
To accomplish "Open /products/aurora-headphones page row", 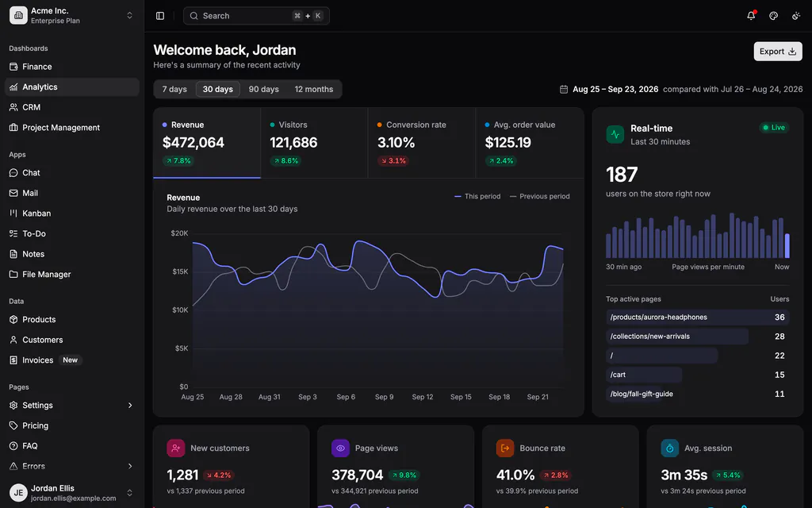I will (x=698, y=317).
